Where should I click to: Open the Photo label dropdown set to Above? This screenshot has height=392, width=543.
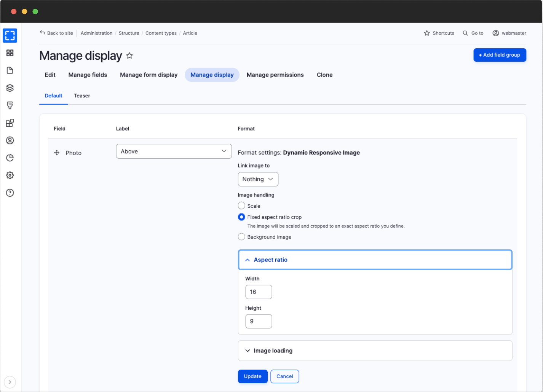(174, 151)
